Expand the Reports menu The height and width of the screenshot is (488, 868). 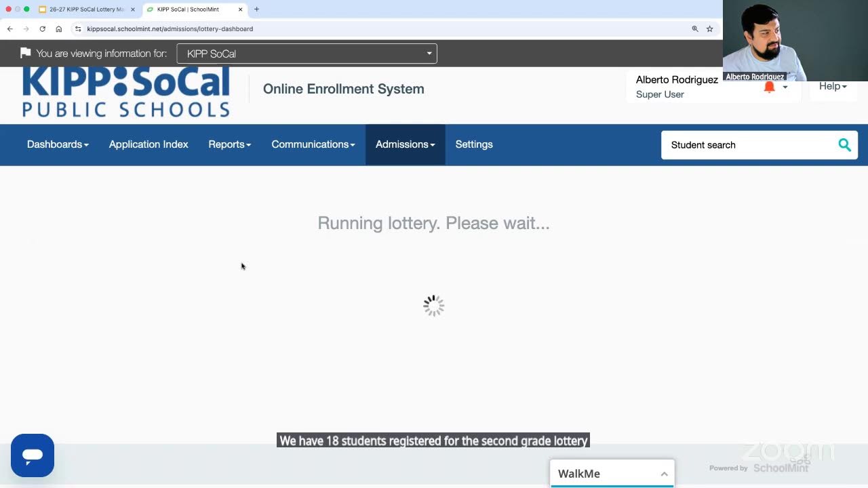click(229, 144)
